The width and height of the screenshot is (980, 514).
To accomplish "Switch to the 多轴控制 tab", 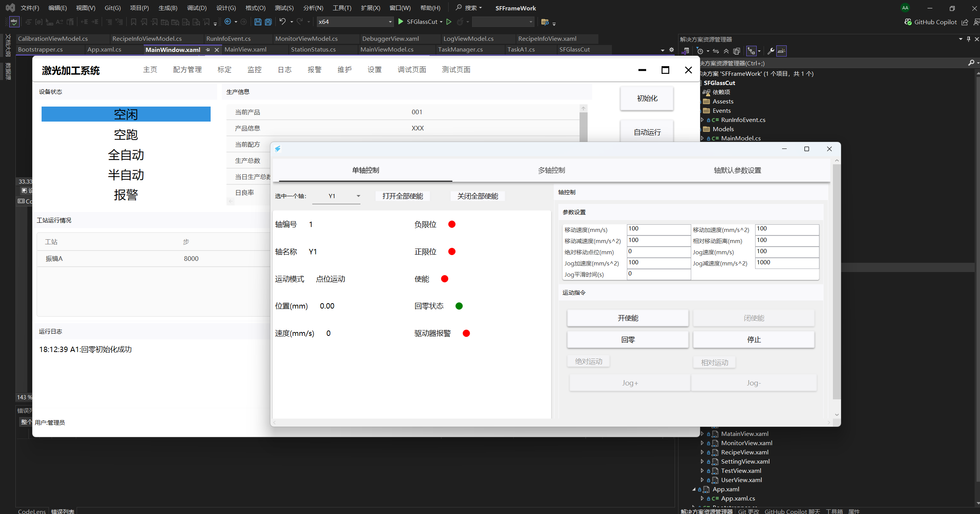I will (551, 170).
